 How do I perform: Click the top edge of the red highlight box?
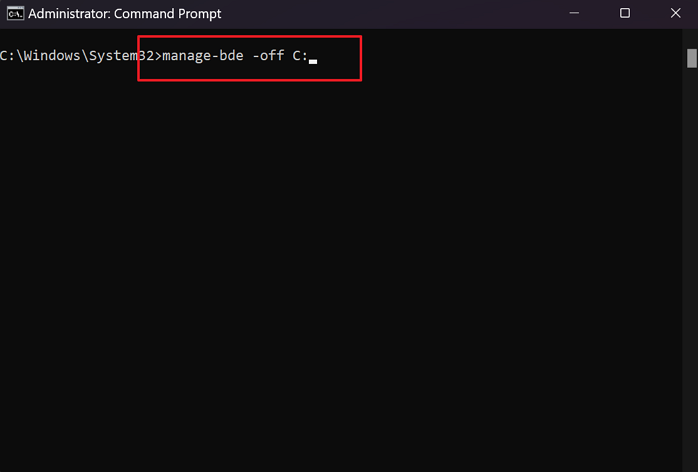click(250, 37)
